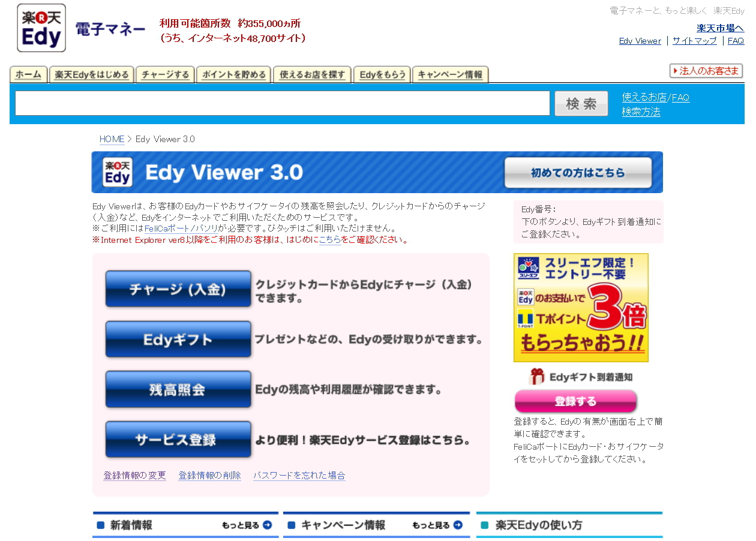Follow the 楽天市場へ link
This screenshot has width=756, height=541.
720,28
